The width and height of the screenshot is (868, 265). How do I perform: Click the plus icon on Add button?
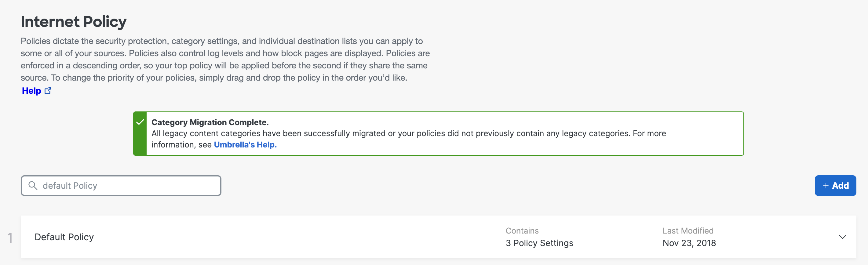[x=826, y=186]
